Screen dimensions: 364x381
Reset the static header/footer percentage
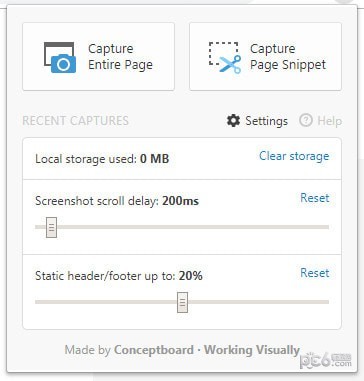click(315, 273)
